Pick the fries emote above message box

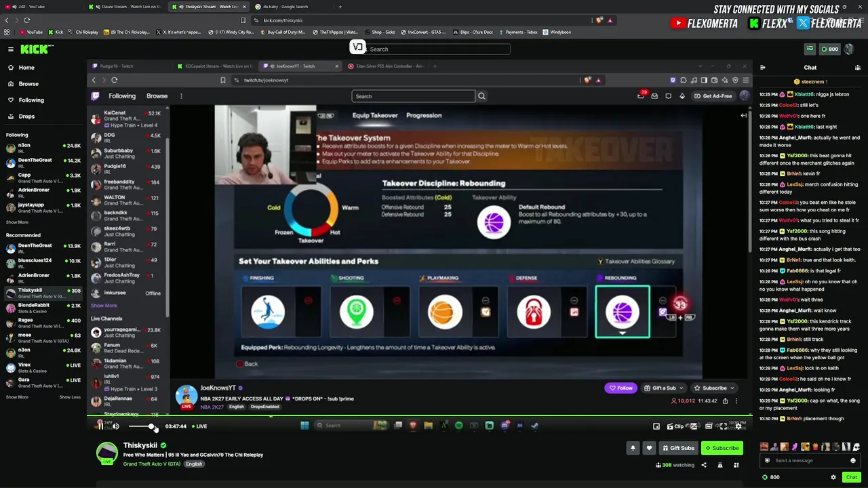click(816, 447)
